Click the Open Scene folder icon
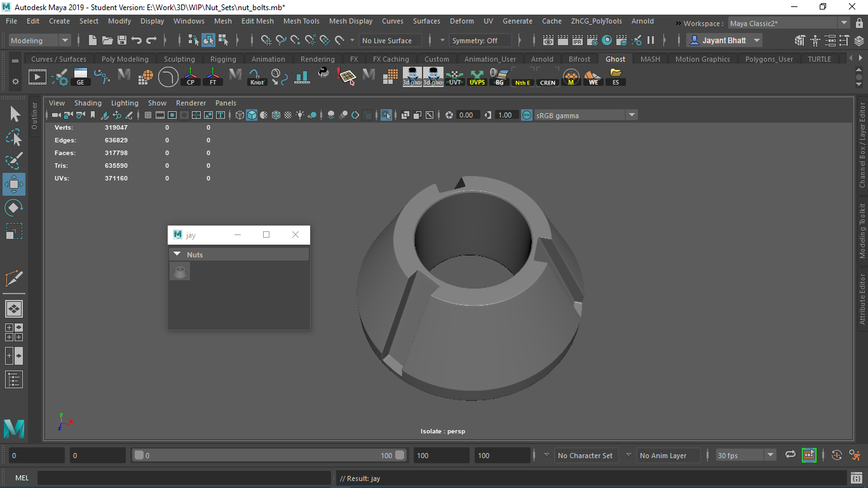Image resolution: width=868 pixels, height=488 pixels. tap(107, 40)
